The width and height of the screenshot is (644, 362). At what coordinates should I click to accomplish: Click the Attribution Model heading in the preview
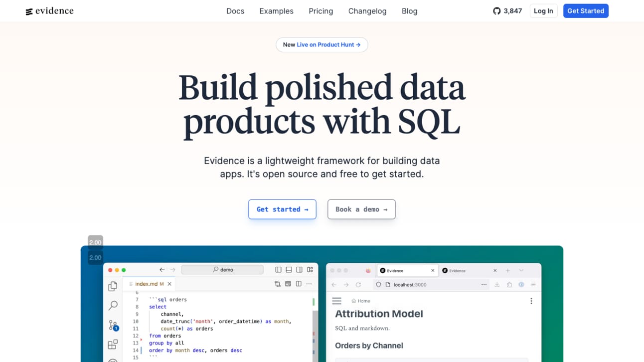[x=379, y=314]
